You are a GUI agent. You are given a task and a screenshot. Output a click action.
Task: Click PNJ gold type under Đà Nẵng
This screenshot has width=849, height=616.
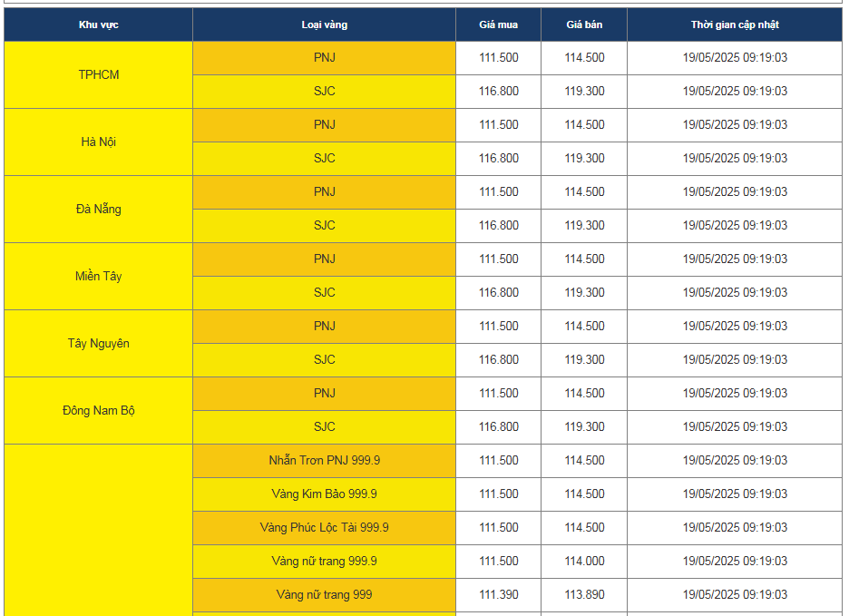324,192
